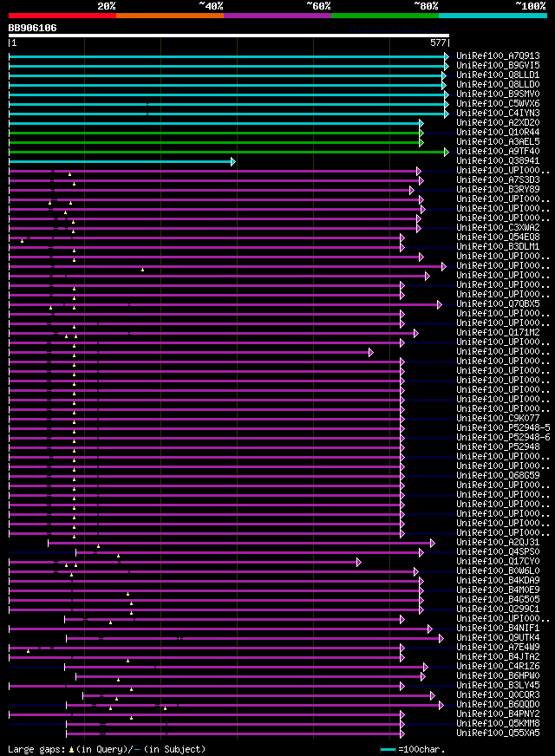The height and width of the screenshot is (756, 555).
Task: Click the purple ~60% identity legend bar
Action: [x=277, y=16]
